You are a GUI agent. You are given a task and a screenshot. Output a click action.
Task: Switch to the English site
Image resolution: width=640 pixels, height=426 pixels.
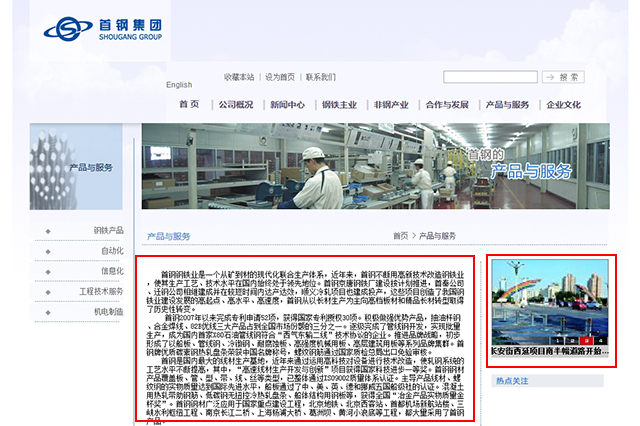click(179, 85)
